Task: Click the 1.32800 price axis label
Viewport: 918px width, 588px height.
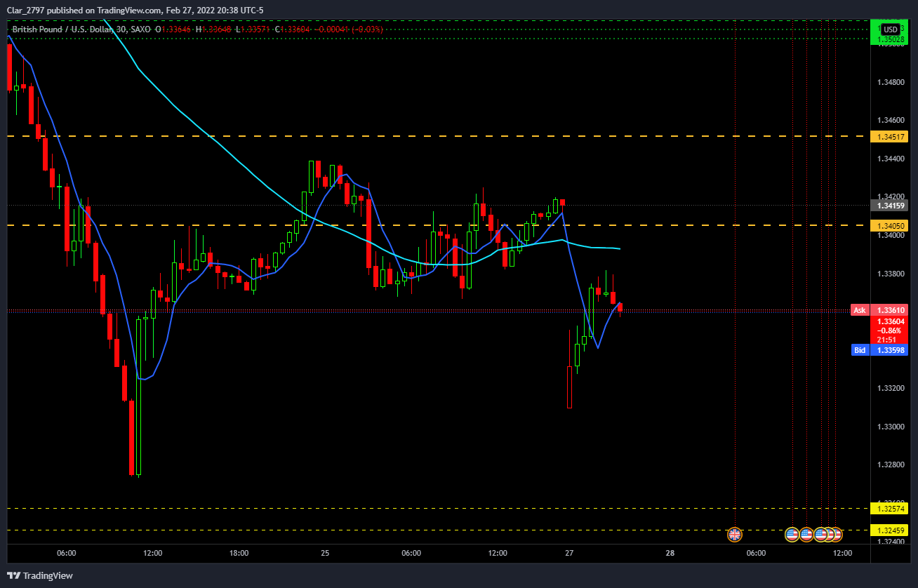Action: point(889,465)
